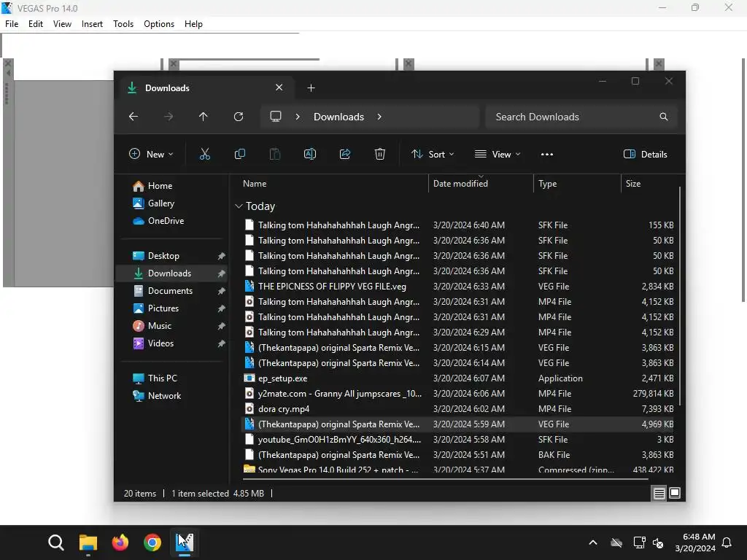Viewport: 747px width, 560px height.
Task: Open taskbar clock showing 6:48 AM
Action: coord(695,542)
